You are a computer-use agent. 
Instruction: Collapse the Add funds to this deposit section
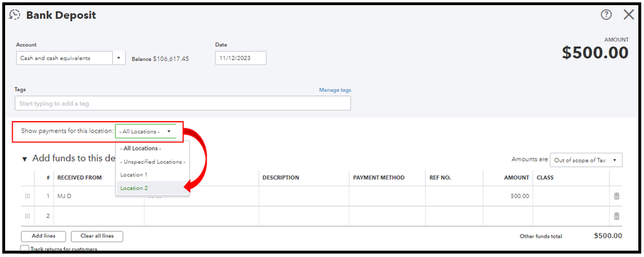[25, 158]
